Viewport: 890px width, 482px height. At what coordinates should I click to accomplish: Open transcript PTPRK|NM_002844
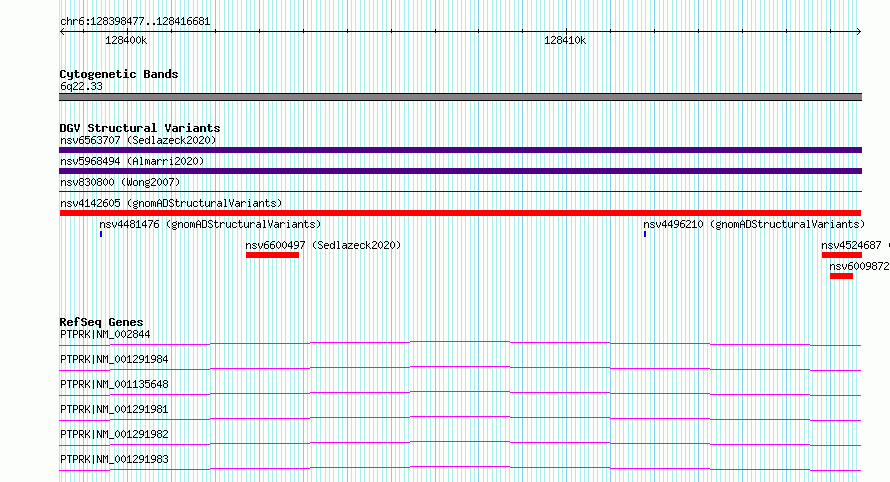click(105, 334)
